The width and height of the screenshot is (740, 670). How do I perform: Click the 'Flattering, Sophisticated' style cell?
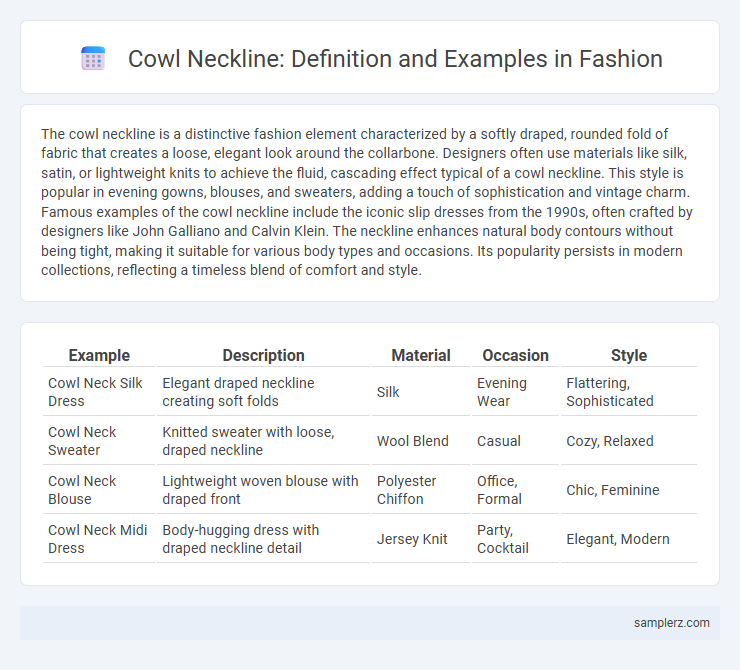pyautogui.click(x=629, y=392)
